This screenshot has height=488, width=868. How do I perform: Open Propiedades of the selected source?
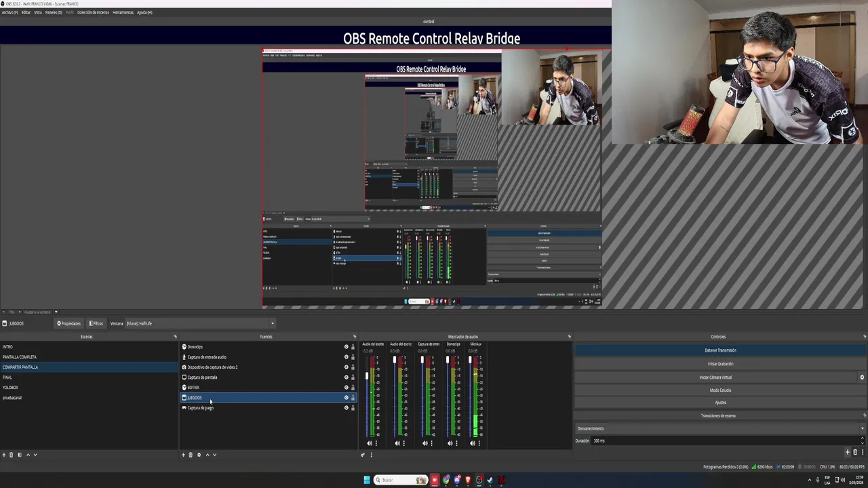[68, 323]
